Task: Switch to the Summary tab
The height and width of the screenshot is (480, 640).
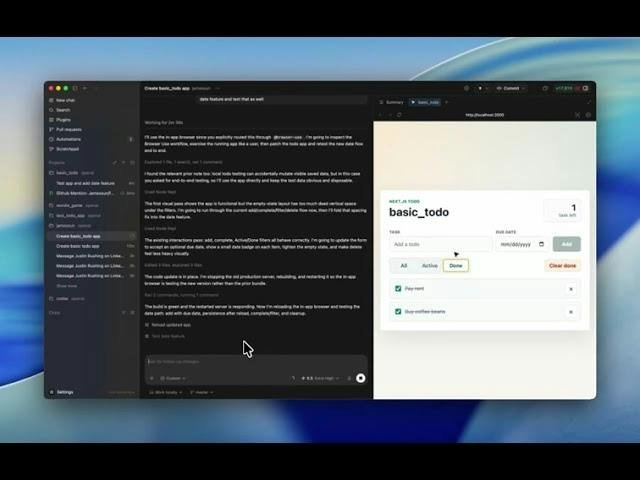Action: click(391, 102)
